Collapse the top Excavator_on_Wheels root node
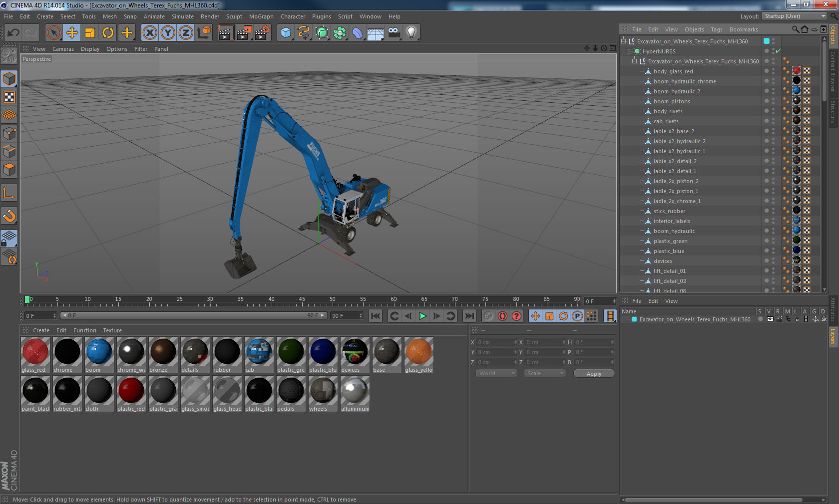 coord(624,41)
